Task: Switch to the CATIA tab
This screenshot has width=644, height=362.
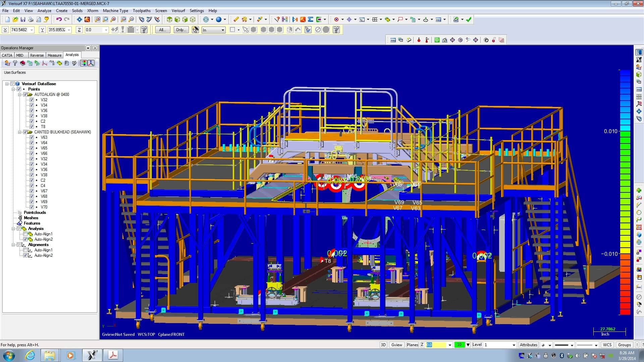Action: coord(7,55)
